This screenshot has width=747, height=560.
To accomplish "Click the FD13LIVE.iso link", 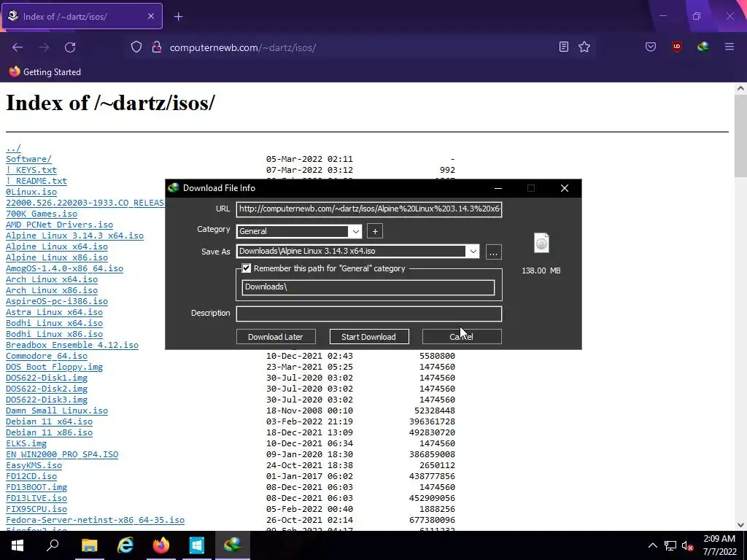I will (36, 499).
